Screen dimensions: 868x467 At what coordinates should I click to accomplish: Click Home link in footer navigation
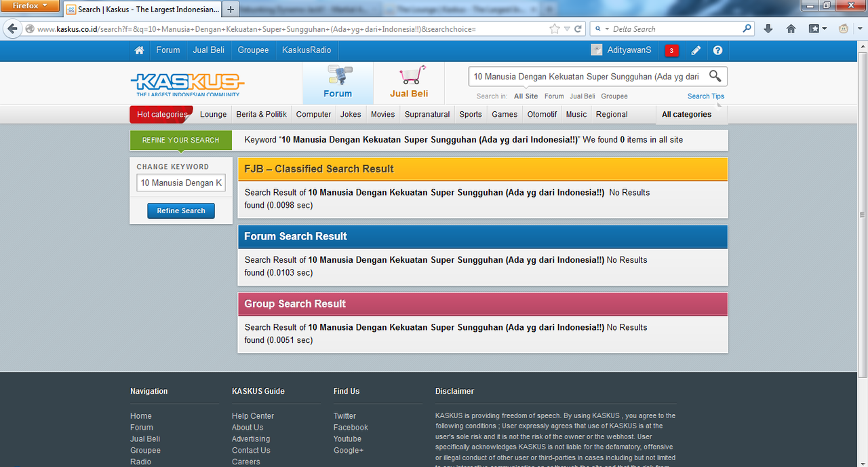[141, 416]
